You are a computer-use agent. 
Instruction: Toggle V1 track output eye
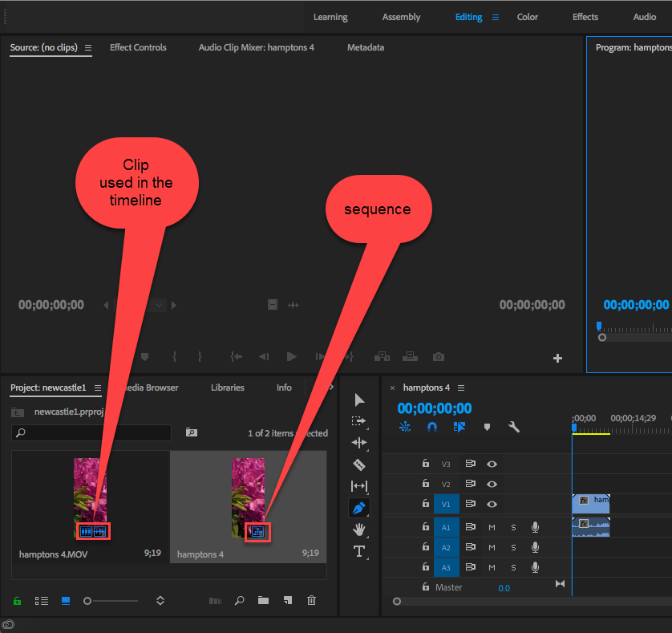(x=492, y=504)
